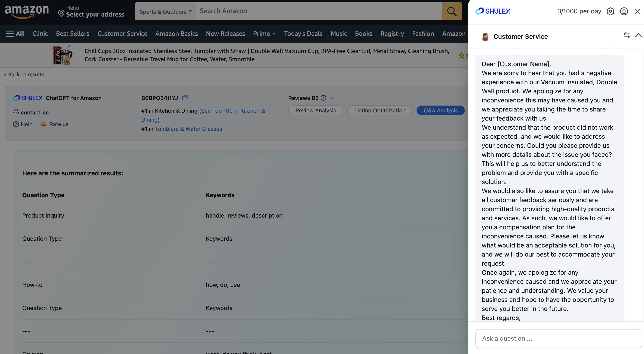The width and height of the screenshot is (644, 354).
Task: Click Rate us
Action: (55, 124)
